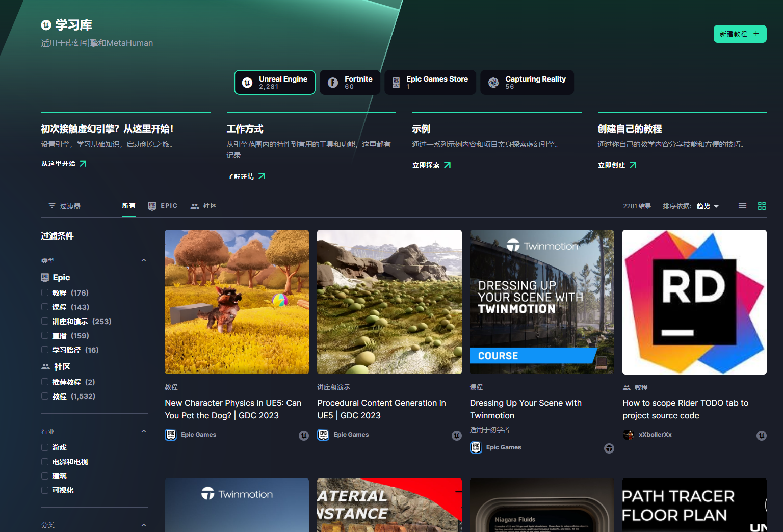This screenshot has width=783, height=532.
Task: Switch to list view layout icon
Action: (742, 206)
